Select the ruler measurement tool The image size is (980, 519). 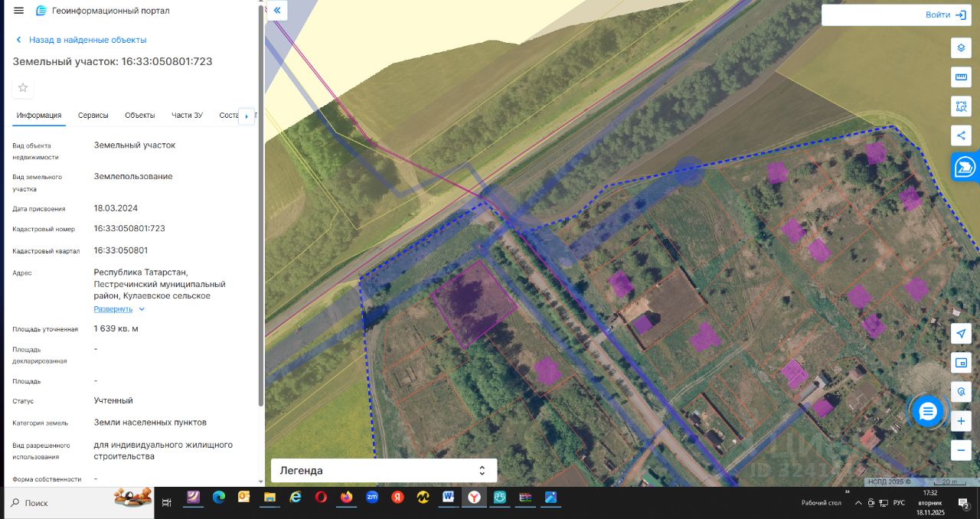[x=961, y=77]
